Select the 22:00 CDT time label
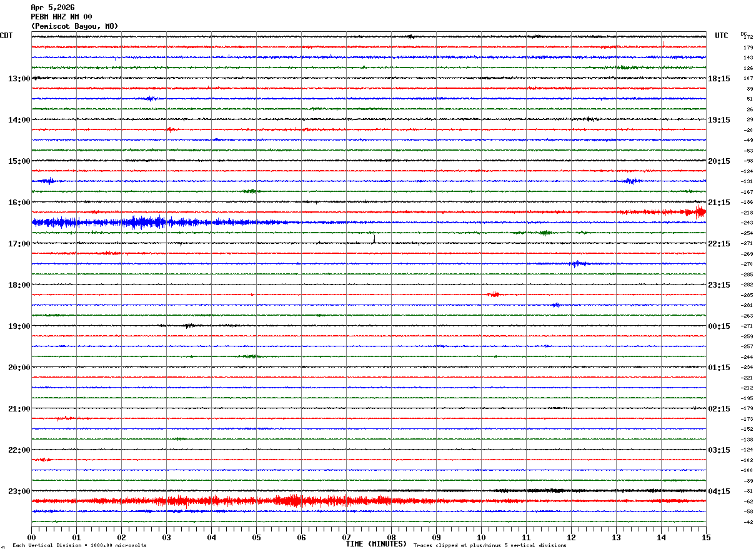 19,450
